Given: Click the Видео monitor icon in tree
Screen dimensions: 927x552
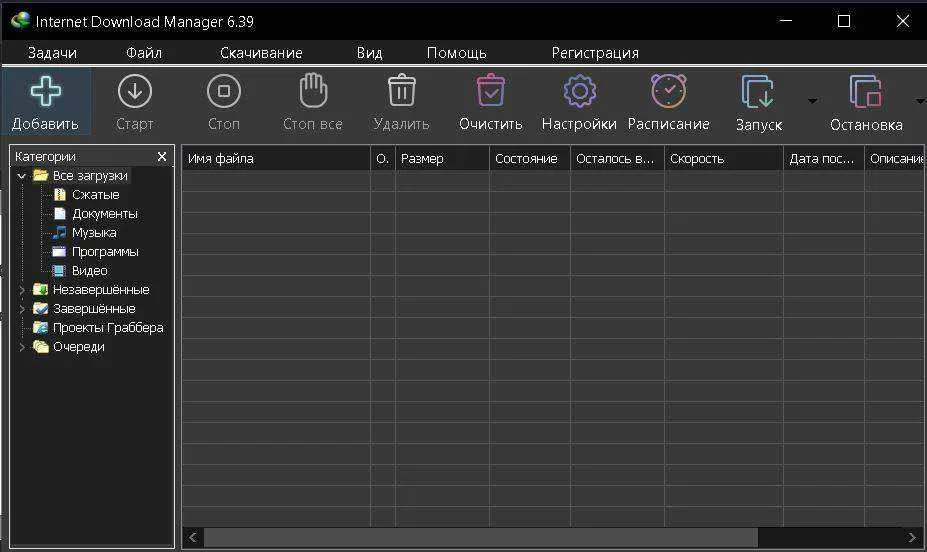Looking at the screenshot, I should (59, 271).
